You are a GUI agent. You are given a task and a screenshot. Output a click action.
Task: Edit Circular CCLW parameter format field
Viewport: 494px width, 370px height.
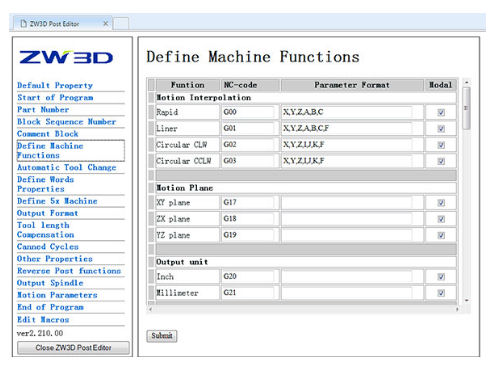point(347,161)
